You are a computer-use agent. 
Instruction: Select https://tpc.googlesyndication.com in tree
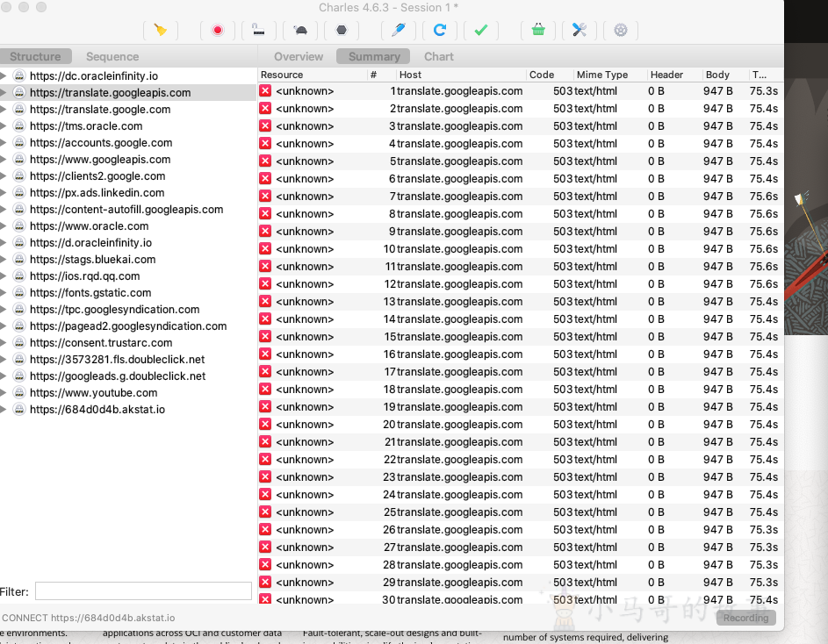click(115, 310)
